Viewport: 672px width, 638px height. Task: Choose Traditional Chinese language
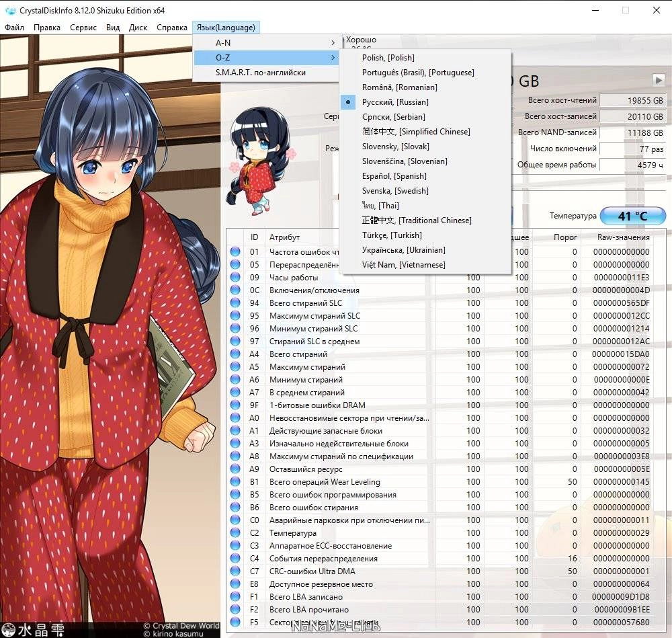(x=425, y=221)
